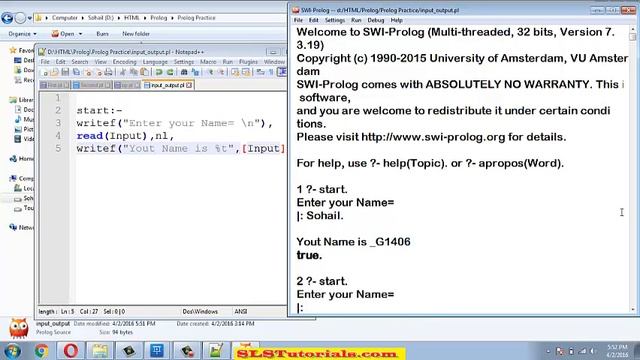Click the Replace icon in Notepad++ toolbar
The height and width of the screenshot is (360, 640).
[195, 72]
